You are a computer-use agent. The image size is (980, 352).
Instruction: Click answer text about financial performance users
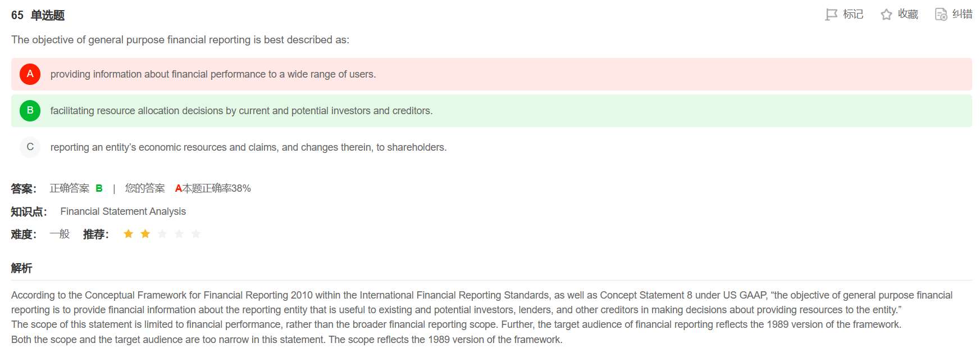tap(213, 74)
